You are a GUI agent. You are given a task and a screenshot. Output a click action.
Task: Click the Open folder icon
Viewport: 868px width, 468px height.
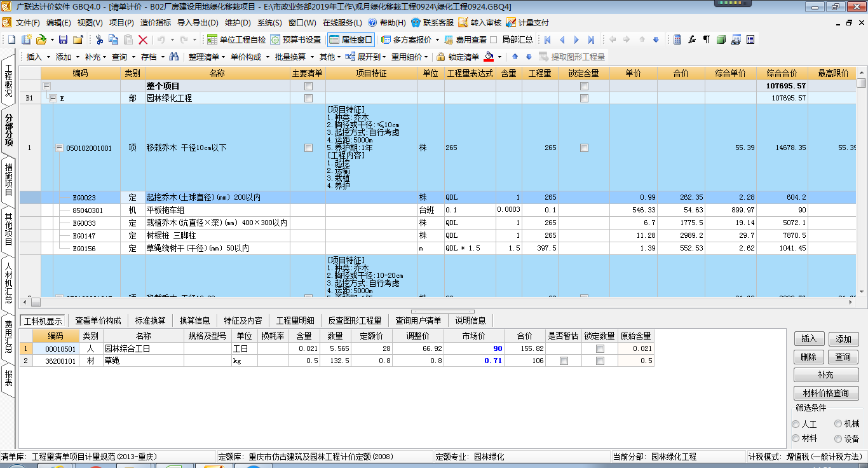pyautogui.click(x=41, y=39)
